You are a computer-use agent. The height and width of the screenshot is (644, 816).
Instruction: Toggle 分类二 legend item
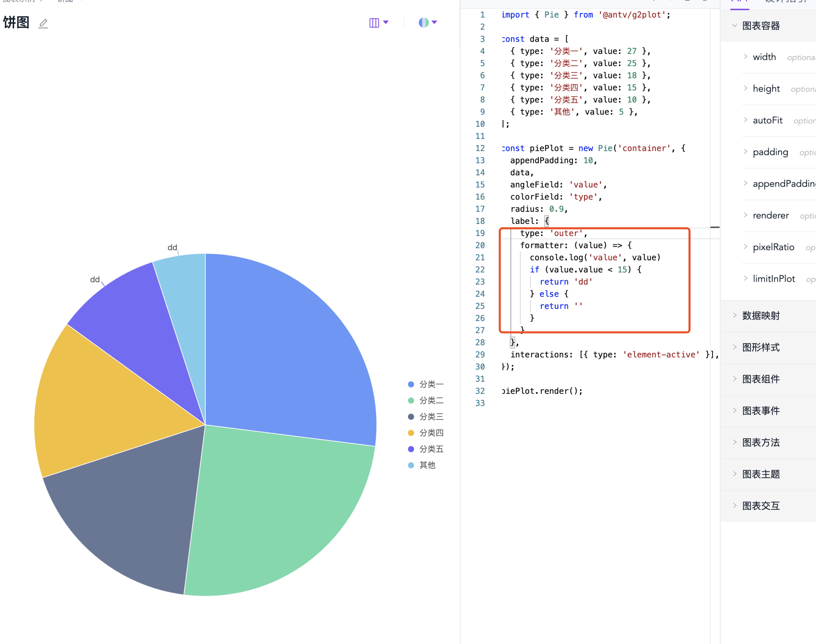pos(426,400)
